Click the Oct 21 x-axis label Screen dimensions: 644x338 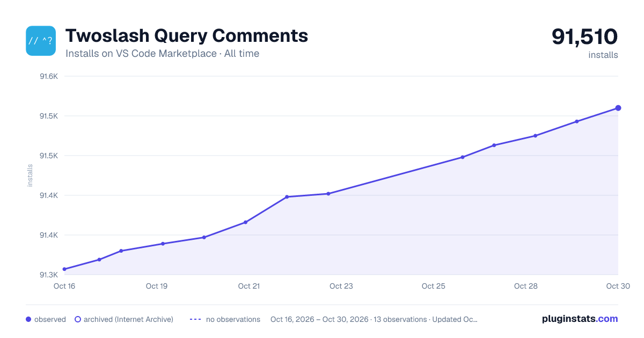click(x=249, y=286)
